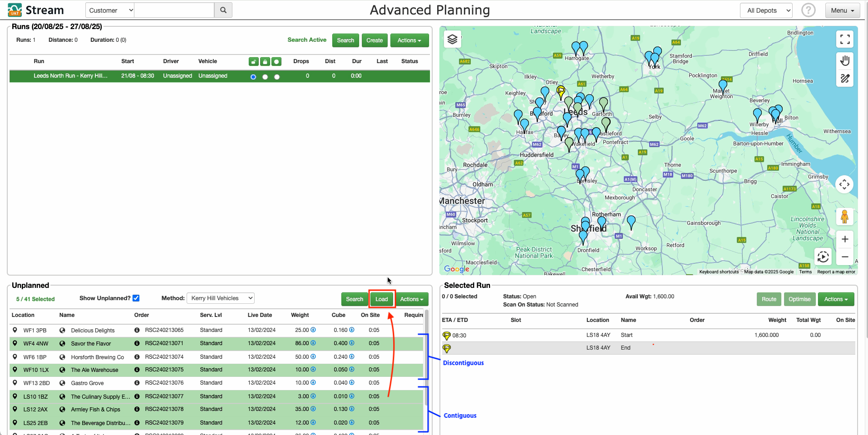The width and height of the screenshot is (868, 435).
Task: Click the circle header icon in Runs
Action: pyautogui.click(x=276, y=61)
